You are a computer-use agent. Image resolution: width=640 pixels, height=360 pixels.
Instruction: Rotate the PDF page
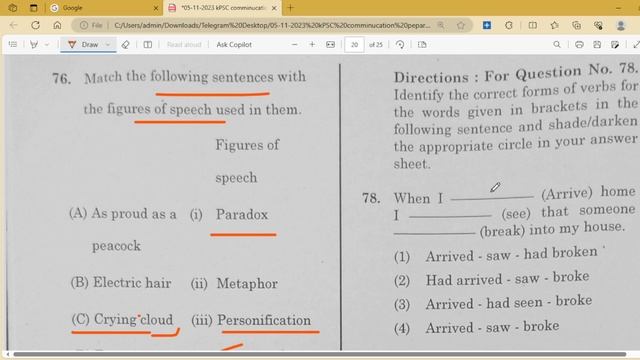[x=400, y=44]
